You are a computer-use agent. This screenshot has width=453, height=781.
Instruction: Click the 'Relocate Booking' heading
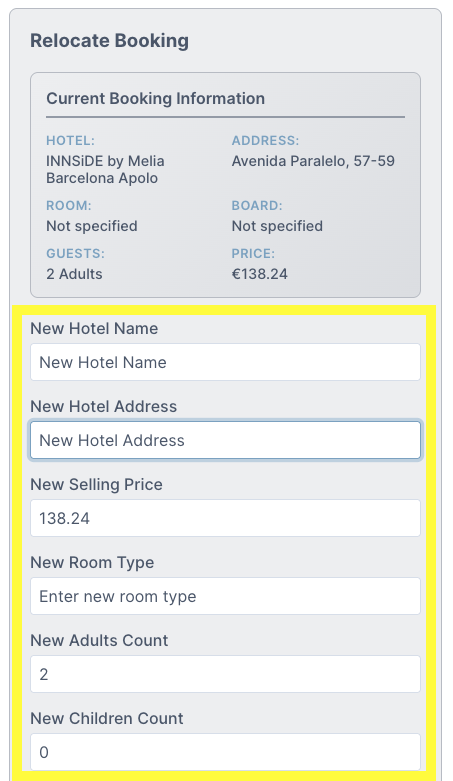point(110,41)
